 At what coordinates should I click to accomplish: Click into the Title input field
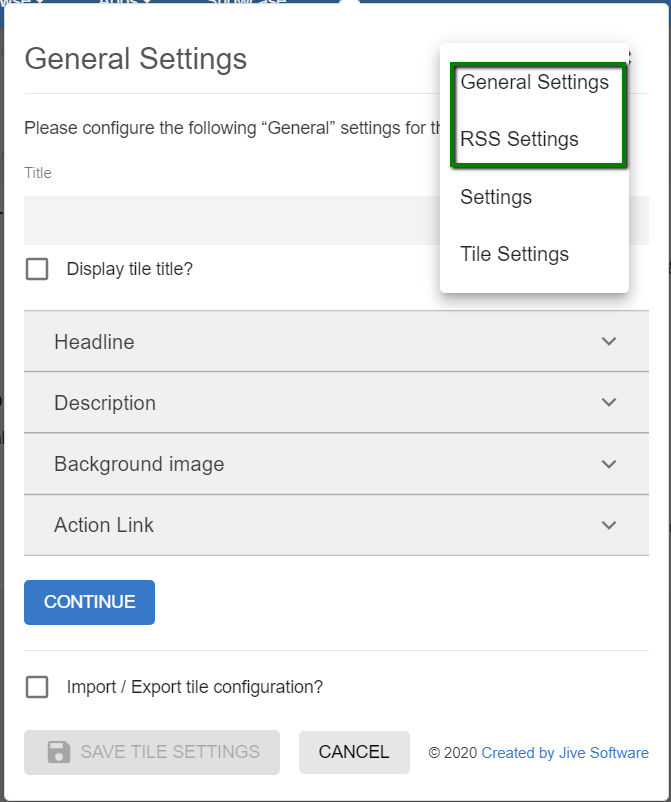coord(232,220)
